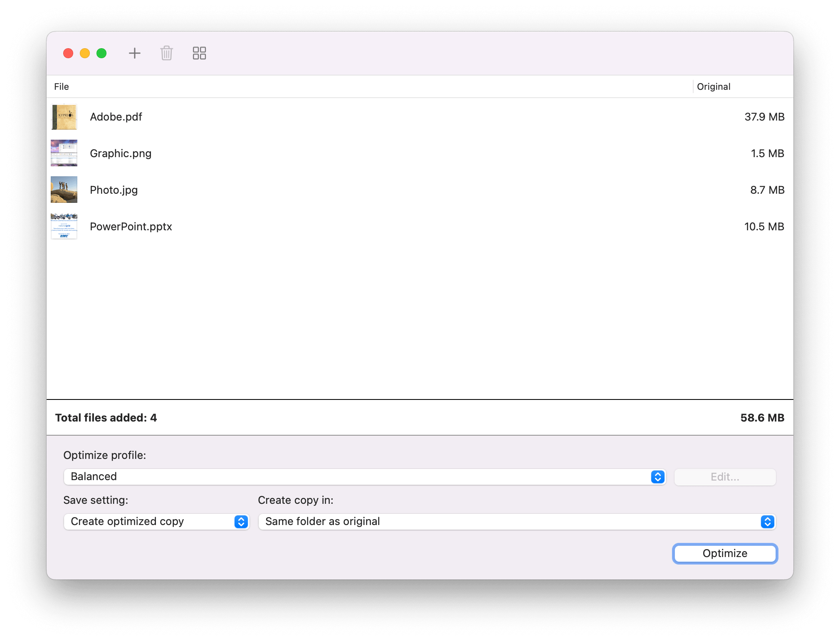Click the PowerPoint.pptx thumbnail preview

[64, 226]
